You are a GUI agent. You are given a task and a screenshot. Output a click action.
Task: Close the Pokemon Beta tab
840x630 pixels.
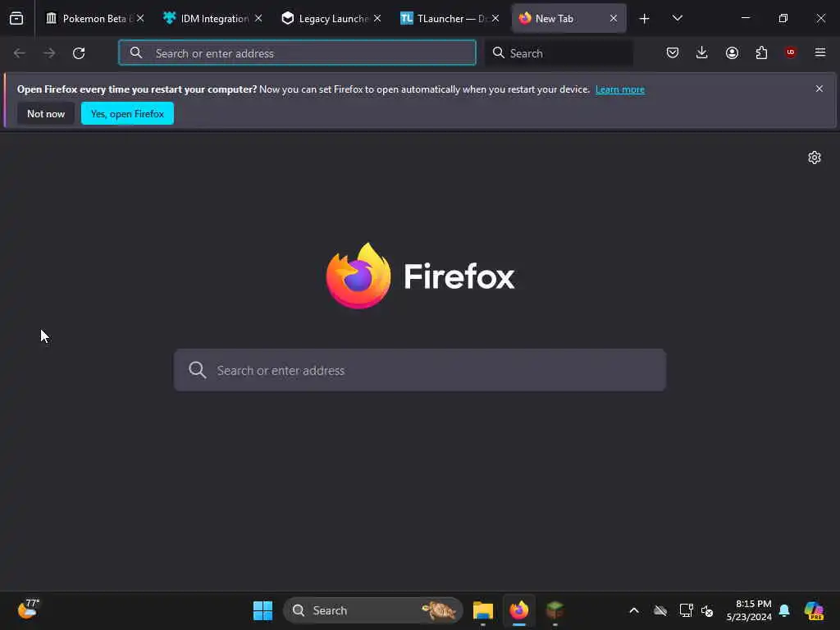(x=140, y=19)
